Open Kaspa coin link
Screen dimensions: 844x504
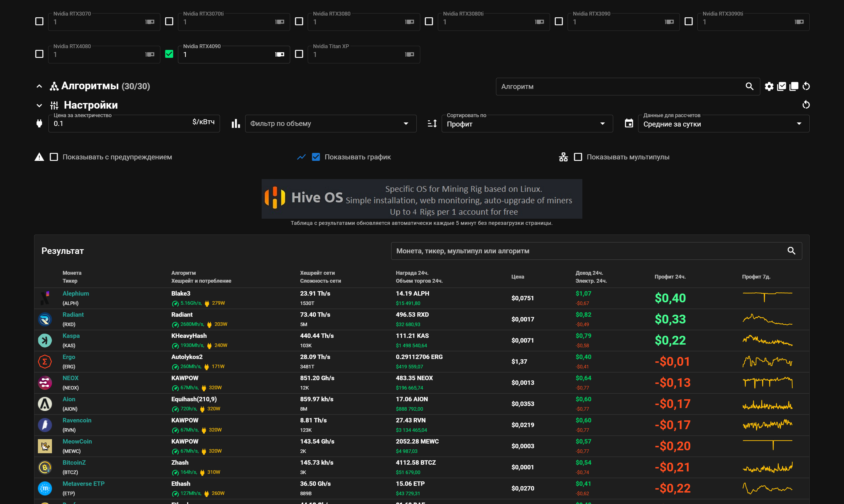click(x=71, y=336)
